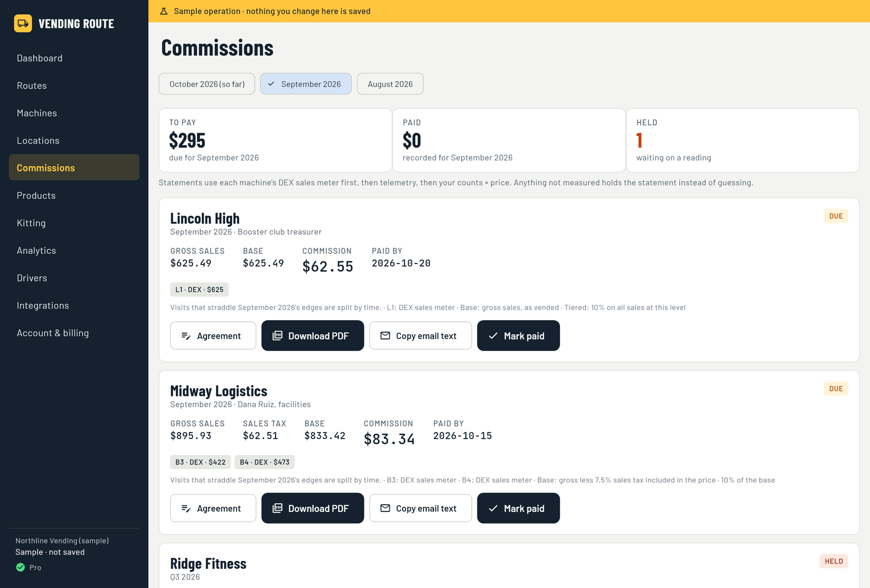Viewport: 870px width, 588px height.
Task: Click the checkmark icon on Midway Logistics Mark paid
Action: (x=493, y=508)
